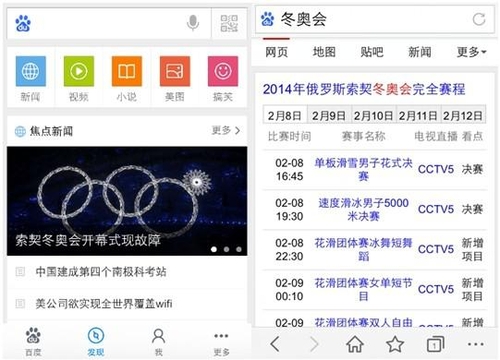Tap the home icon in browser toolbar
Image resolution: width=500 pixels, height=360 pixels.
[355, 344]
